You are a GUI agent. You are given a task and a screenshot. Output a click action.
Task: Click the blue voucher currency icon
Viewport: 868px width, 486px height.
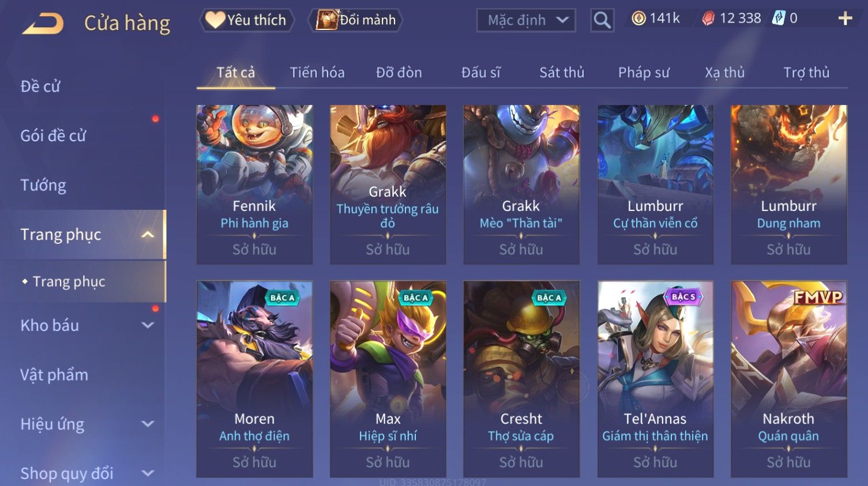pos(779,18)
